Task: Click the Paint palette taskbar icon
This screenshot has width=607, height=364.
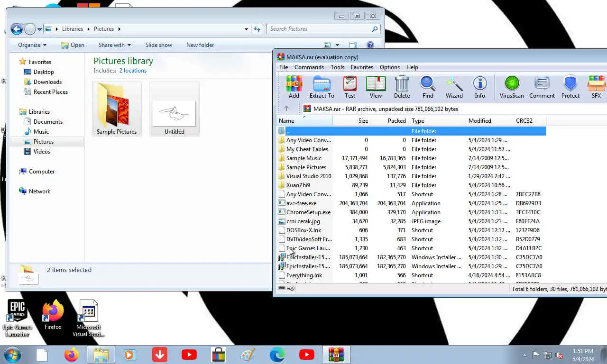Action: click(x=248, y=355)
